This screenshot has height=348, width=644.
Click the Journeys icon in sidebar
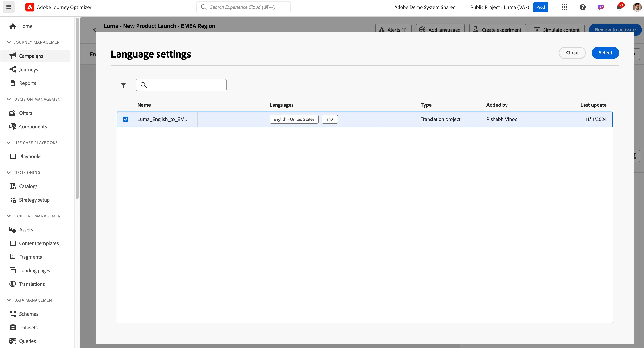point(13,69)
